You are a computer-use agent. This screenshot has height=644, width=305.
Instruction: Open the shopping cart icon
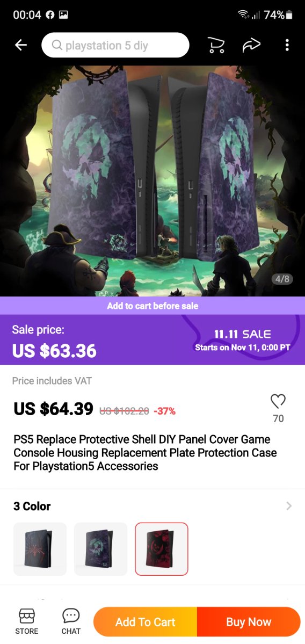[216, 45]
